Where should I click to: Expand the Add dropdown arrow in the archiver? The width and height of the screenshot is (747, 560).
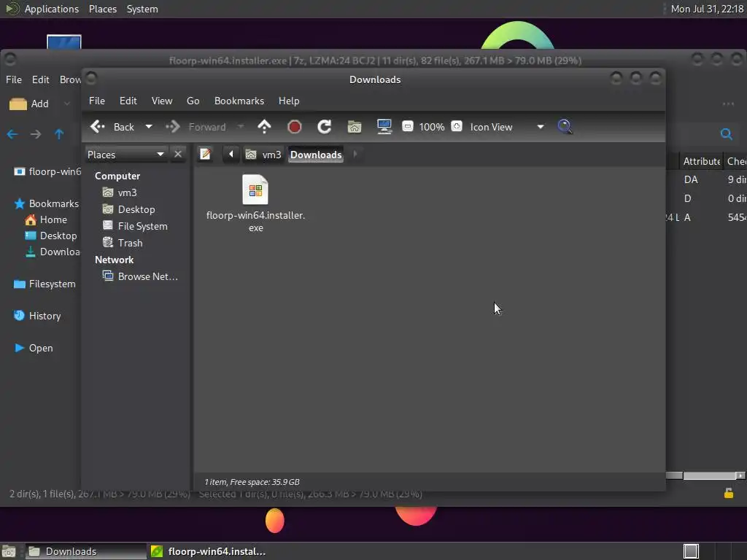click(x=66, y=104)
